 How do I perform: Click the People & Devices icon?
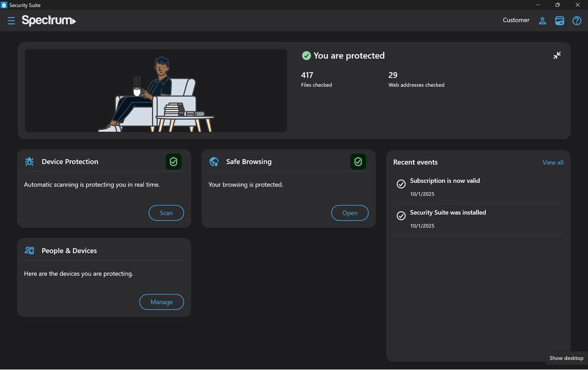[29, 250]
